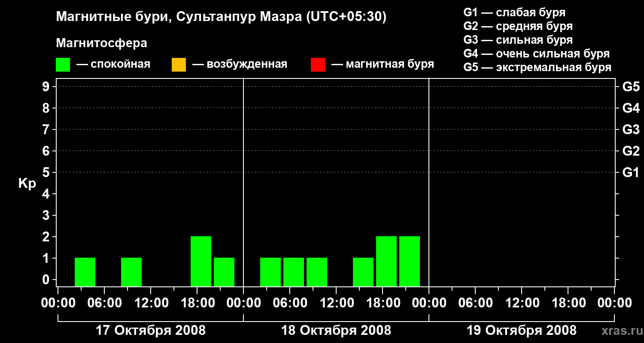The image size is (644, 343).
Task: Click the 'Kp' axis title
Action: (x=27, y=184)
